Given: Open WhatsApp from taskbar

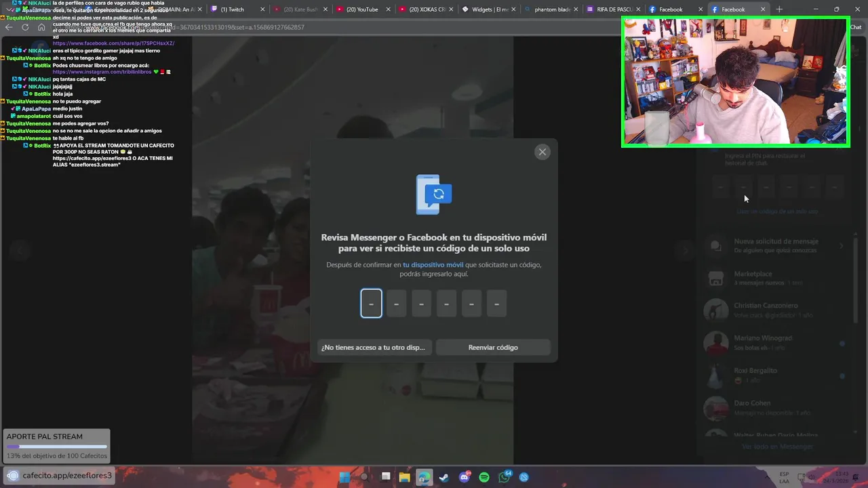Looking at the screenshot, I should 505,477.
